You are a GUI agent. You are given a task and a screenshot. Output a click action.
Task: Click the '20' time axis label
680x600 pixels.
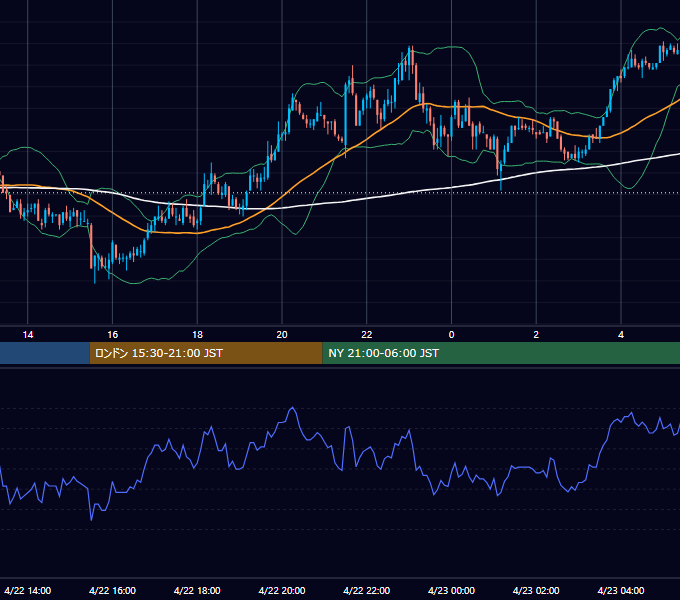pyautogui.click(x=282, y=334)
